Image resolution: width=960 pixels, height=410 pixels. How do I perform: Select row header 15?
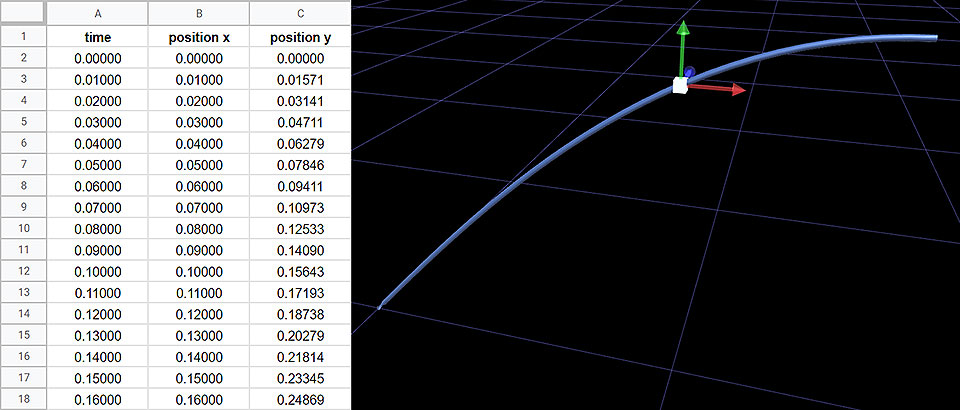tap(23, 335)
